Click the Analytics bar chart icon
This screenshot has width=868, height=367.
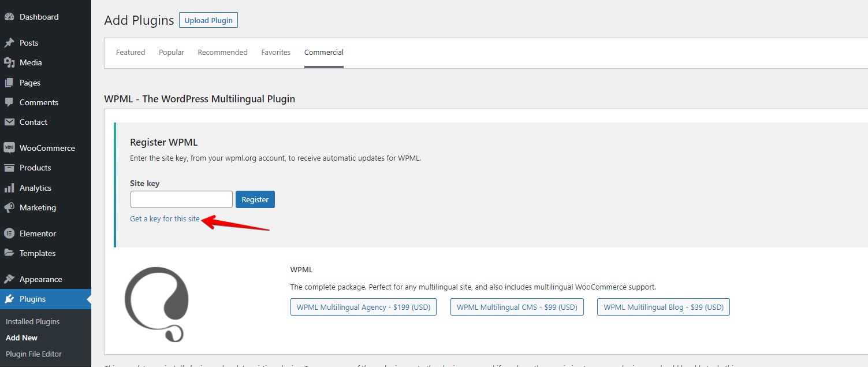(x=9, y=188)
